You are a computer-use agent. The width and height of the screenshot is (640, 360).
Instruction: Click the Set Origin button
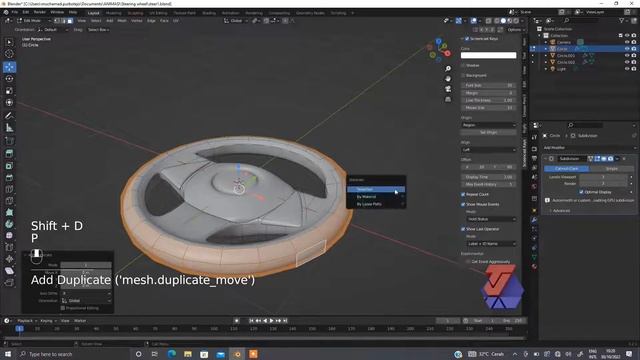(x=489, y=132)
